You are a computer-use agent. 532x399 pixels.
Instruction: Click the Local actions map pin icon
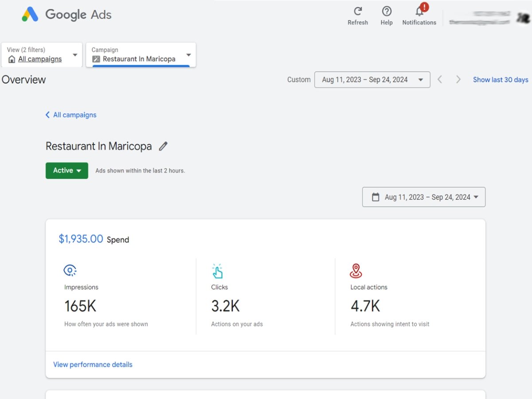356,271
